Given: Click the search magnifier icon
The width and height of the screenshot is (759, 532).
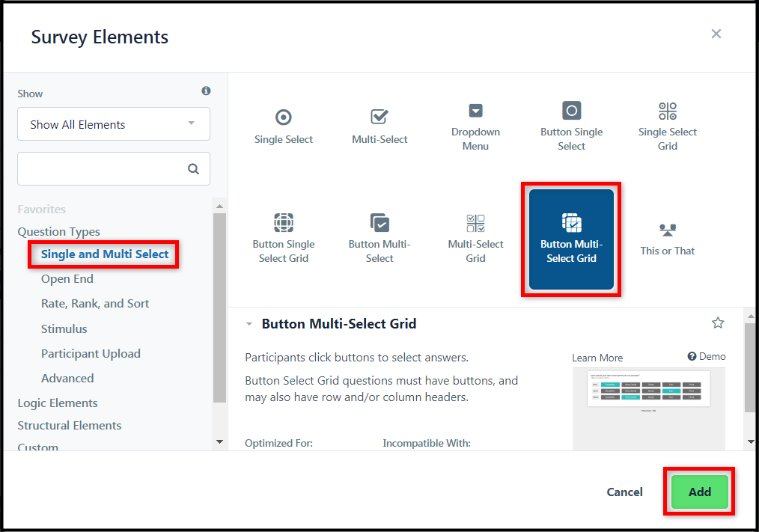Looking at the screenshot, I should 193,169.
